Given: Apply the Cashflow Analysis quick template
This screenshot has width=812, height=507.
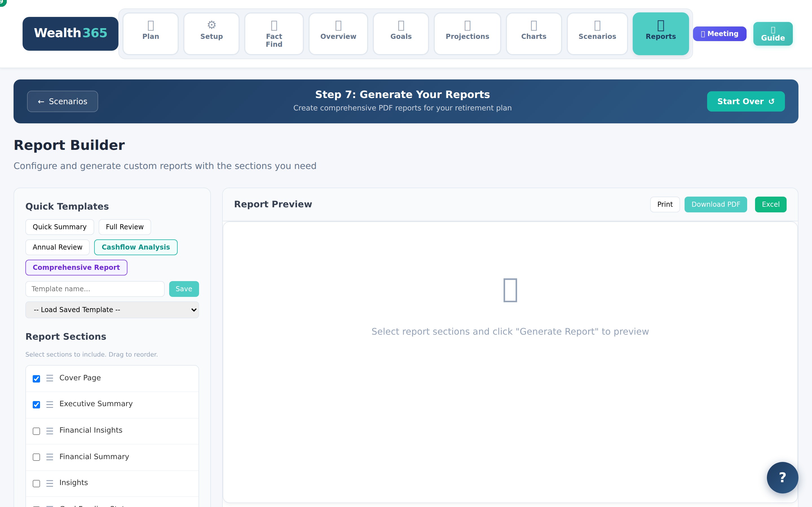Looking at the screenshot, I should click(x=136, y=247).
